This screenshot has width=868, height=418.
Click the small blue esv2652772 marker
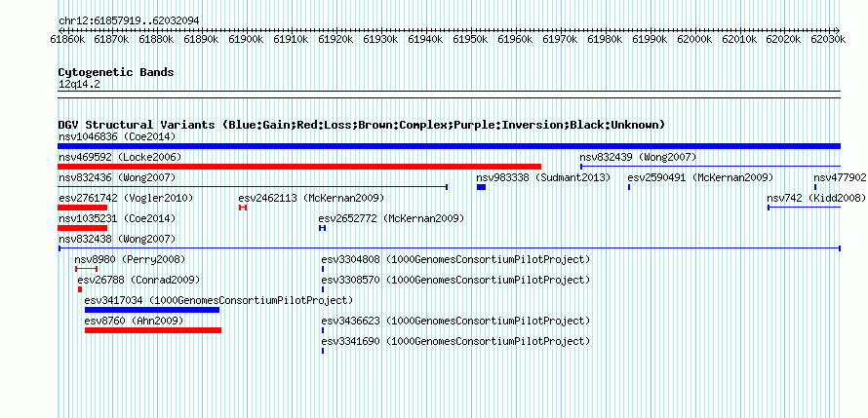[x=322, y=228]
